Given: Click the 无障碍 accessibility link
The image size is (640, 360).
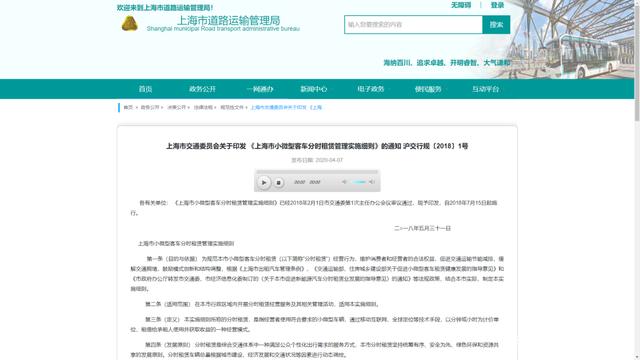Looking at the screenshot, I should tap(461, 5).
